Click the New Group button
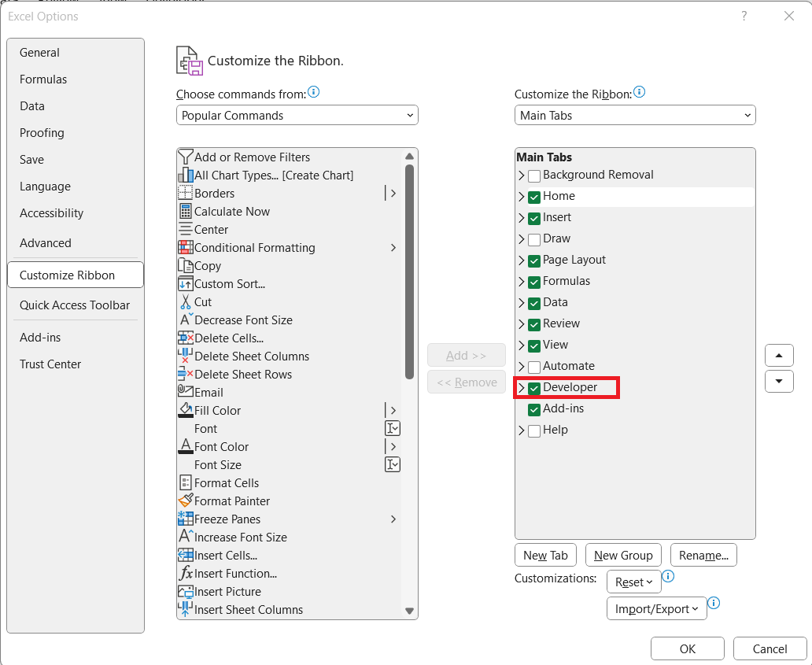Screen dimensions: 812x665 coord(623,555)
